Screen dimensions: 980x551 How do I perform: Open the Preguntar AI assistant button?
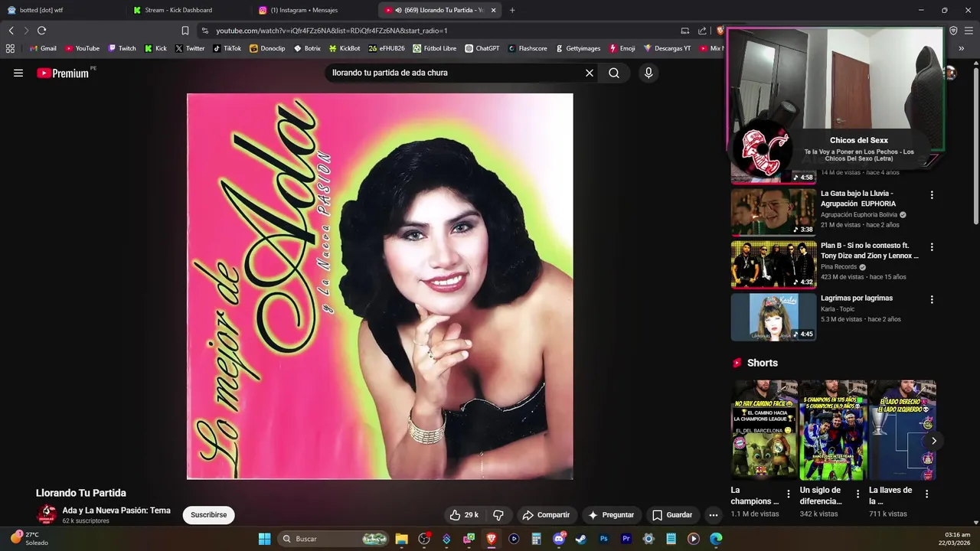pos(610,515)
